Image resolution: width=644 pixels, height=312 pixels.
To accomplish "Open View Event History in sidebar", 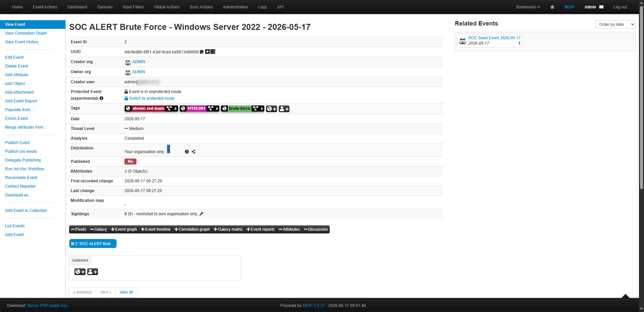I will coord(22,42).
